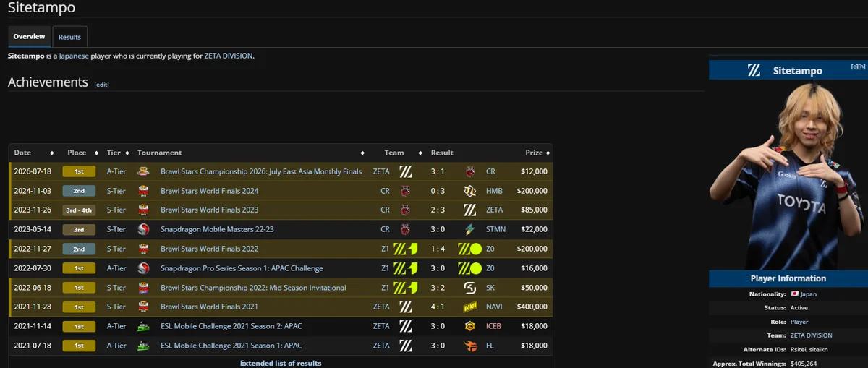Screen dimensions: 868x368
Task: Open Mid Season Invitational tournament link
Action: click(253, 288)
